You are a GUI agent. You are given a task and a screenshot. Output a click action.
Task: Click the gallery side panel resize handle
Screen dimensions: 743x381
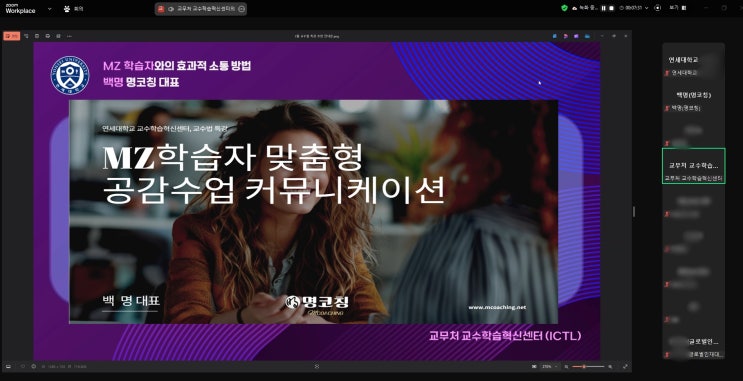point(634,211)
